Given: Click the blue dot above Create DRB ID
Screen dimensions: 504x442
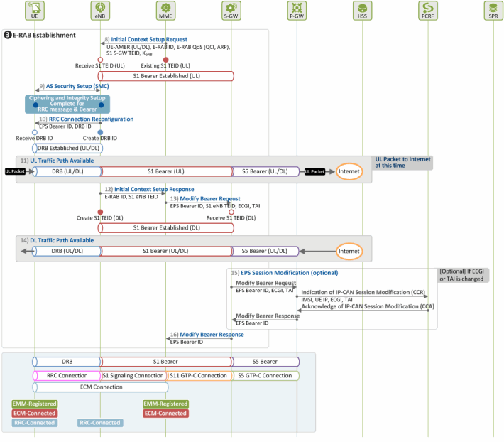Looking at the screenshot, I should point(100,133).
